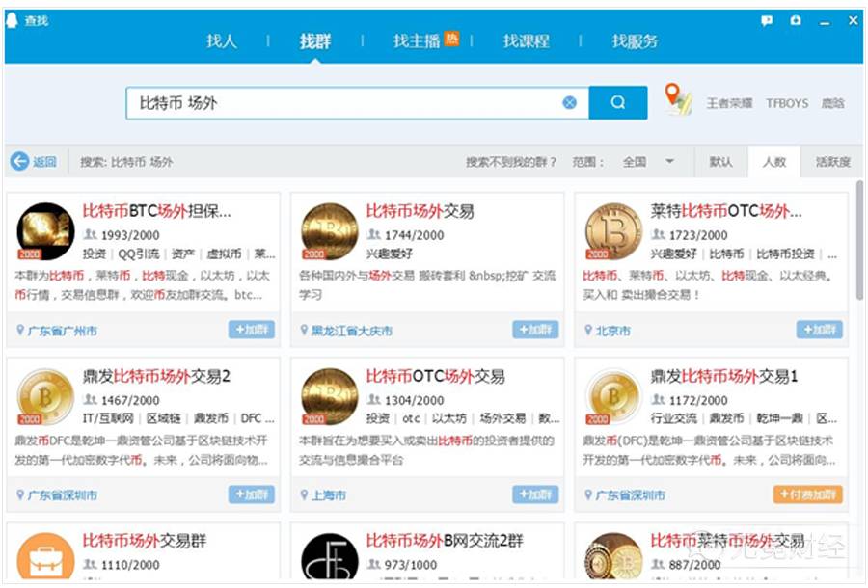Open the feedback chat icon in title bar
Viewport: 868px width, 588px height.
(767, 21)
